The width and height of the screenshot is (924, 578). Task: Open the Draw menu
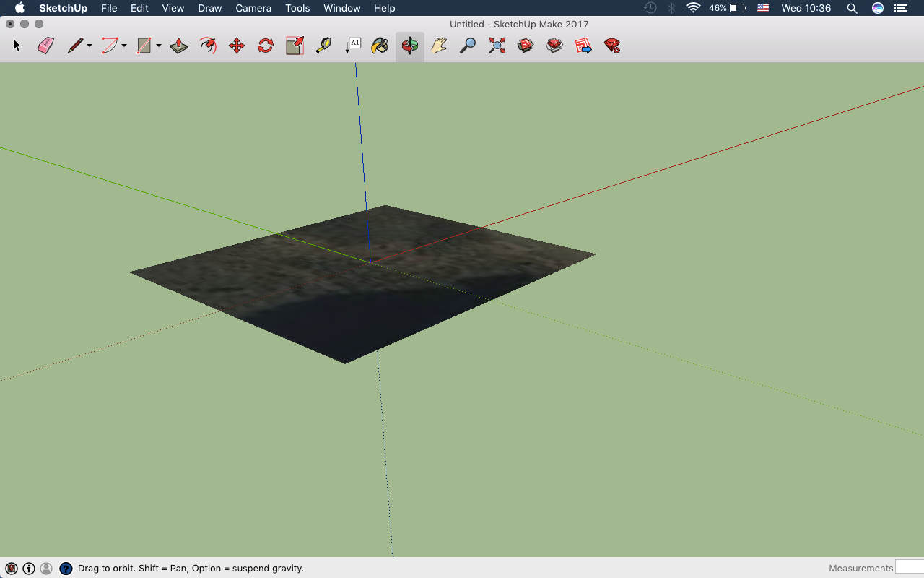tap(209, 8)
